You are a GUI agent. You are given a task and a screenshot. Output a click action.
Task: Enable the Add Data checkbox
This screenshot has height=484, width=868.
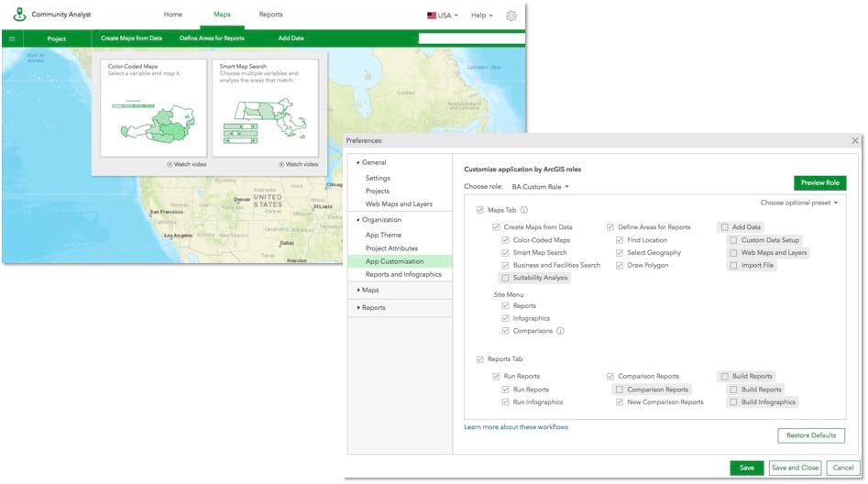[725, 227]
